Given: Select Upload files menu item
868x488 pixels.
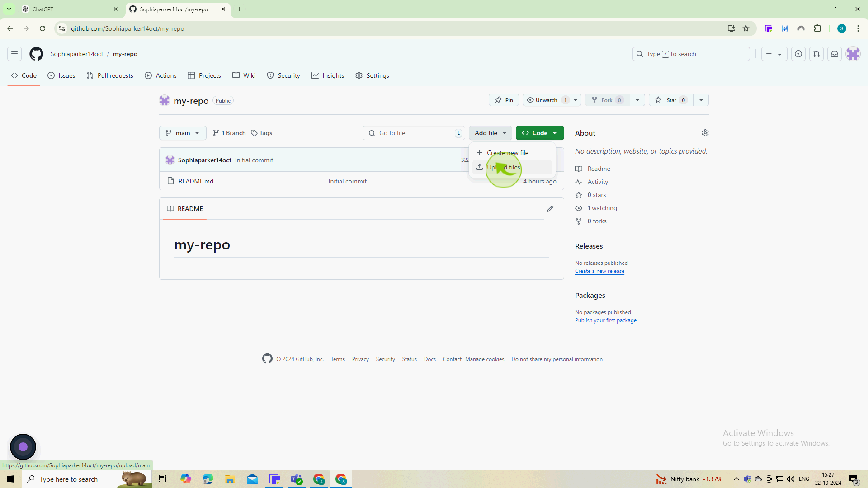Looking at the screenshot, I should [x=512, y=167].
